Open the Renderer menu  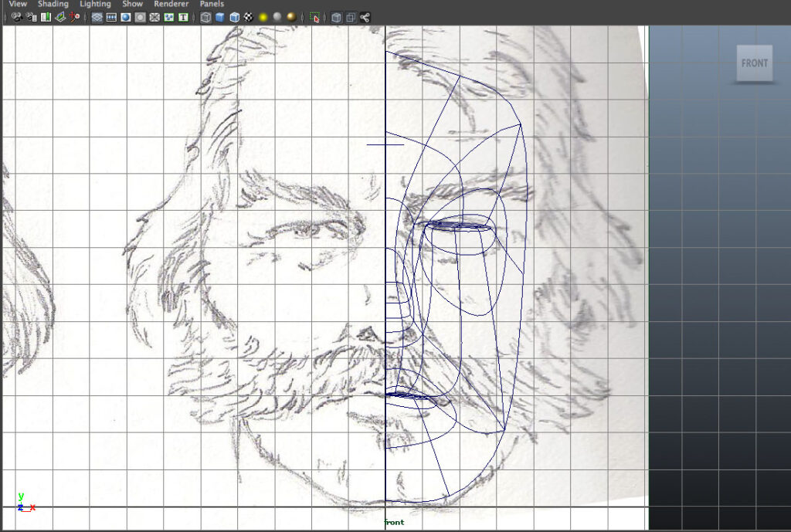(x=171, y=4)
